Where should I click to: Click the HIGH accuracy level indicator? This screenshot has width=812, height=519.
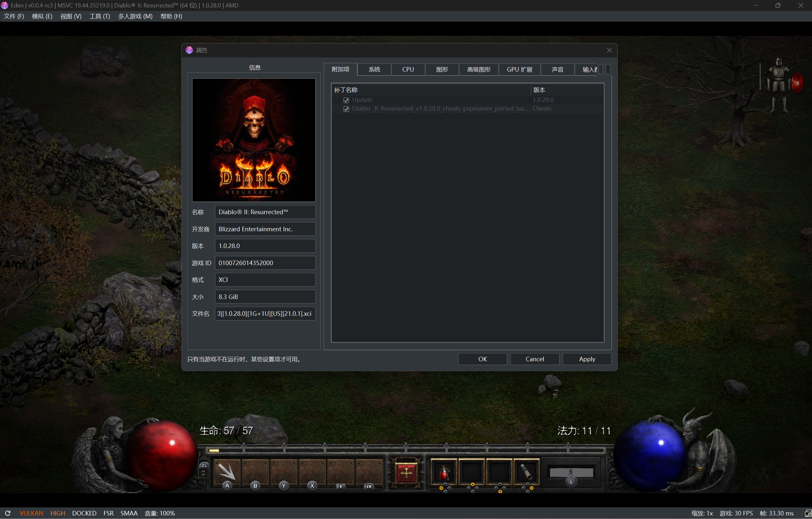[58, 513]
